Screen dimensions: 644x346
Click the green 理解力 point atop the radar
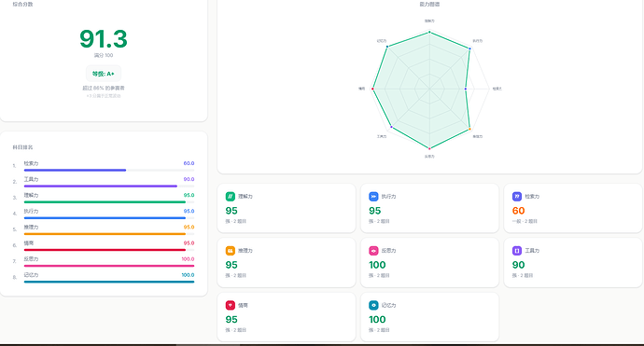point(429,32)
